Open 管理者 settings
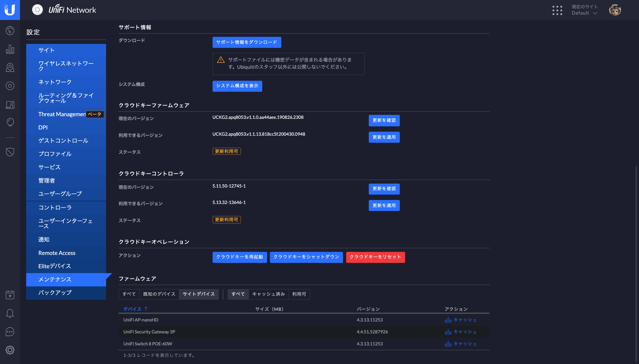The width and height of the screenshot is (639, 364). [x=66, y=180]
